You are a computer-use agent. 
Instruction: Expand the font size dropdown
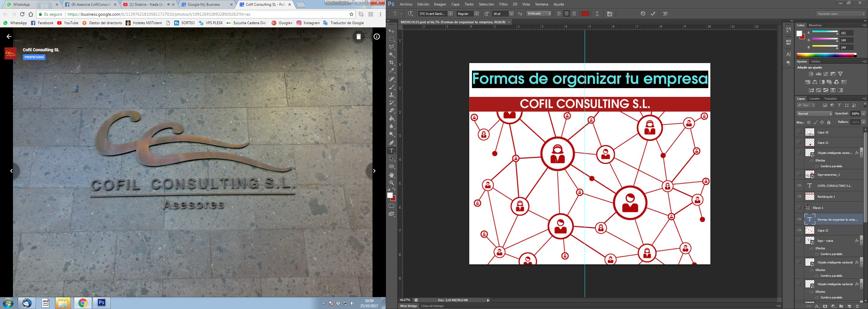click(x=511, y=14)
